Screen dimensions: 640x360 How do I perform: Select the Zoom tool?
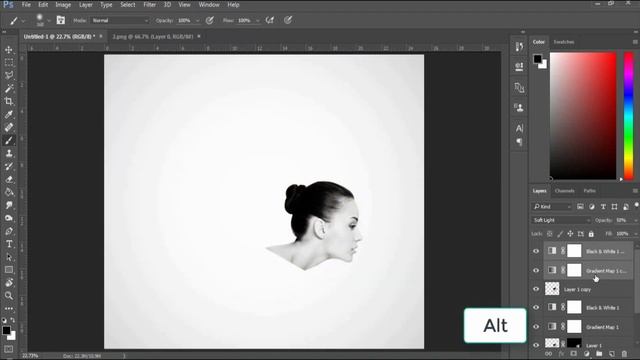[9, 296]
